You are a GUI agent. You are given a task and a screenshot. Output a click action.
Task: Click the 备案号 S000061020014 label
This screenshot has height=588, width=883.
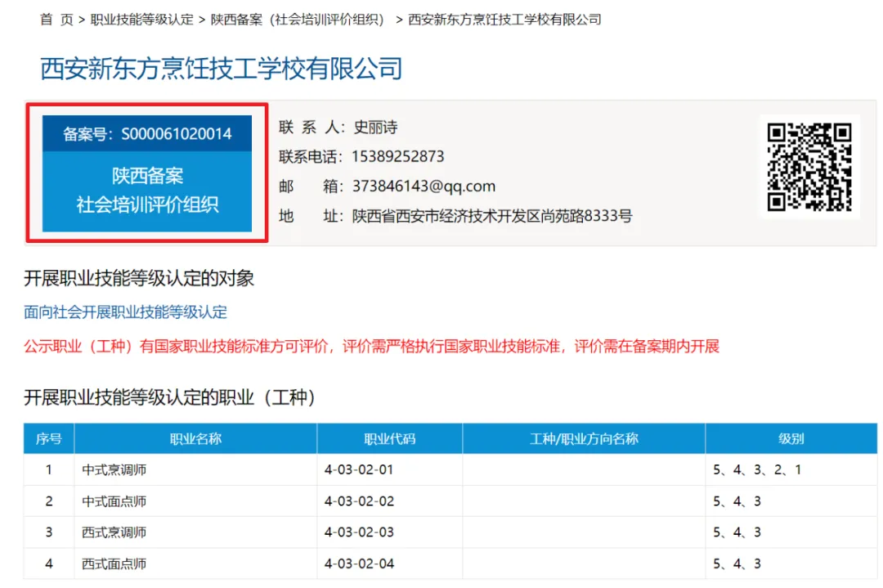147,134
